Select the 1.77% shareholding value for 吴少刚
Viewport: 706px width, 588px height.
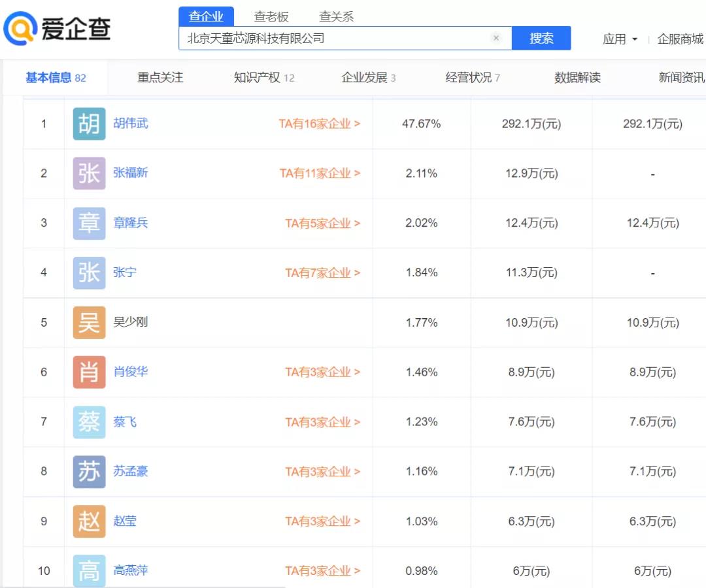tap(421, 323)
